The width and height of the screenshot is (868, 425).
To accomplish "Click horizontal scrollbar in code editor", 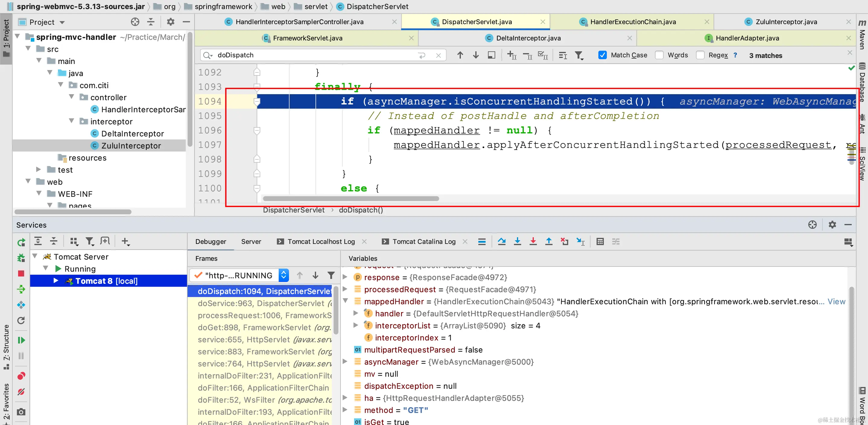I will pyautogui.click(x=351, y=199).
